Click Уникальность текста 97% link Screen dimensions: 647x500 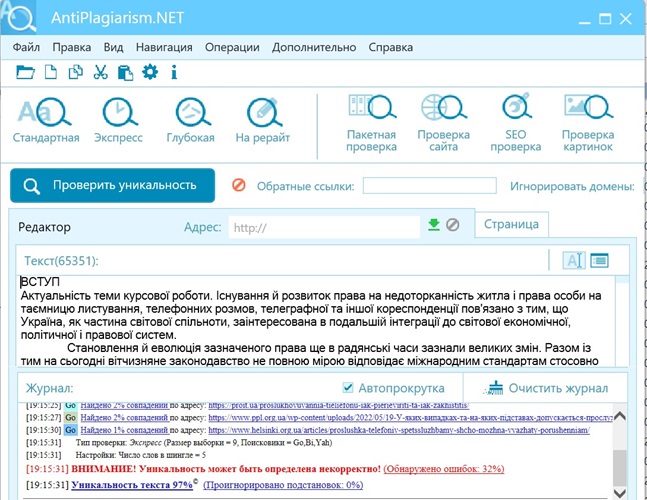tap(132, 485)
